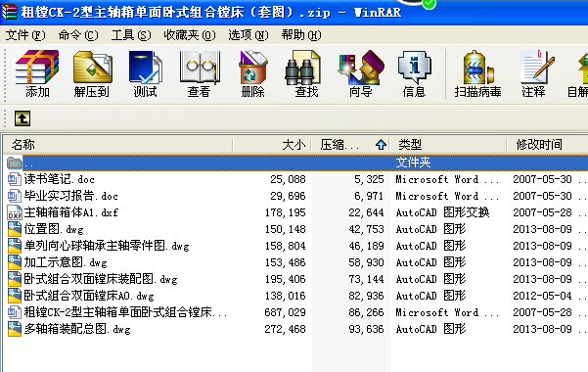This screenshot has width=588, height=372.
Task: Select file 单列向心球轴承主轴零件图.dwg
Action: pyautogui.click(x=107, y=246)
